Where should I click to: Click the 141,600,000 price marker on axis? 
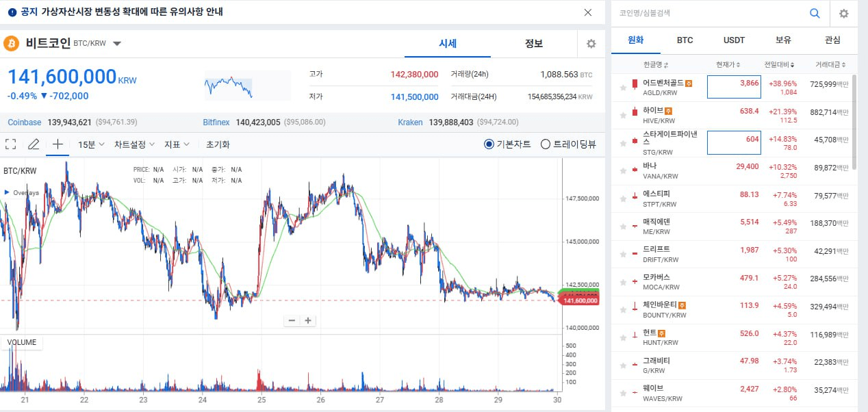[580, 300]
